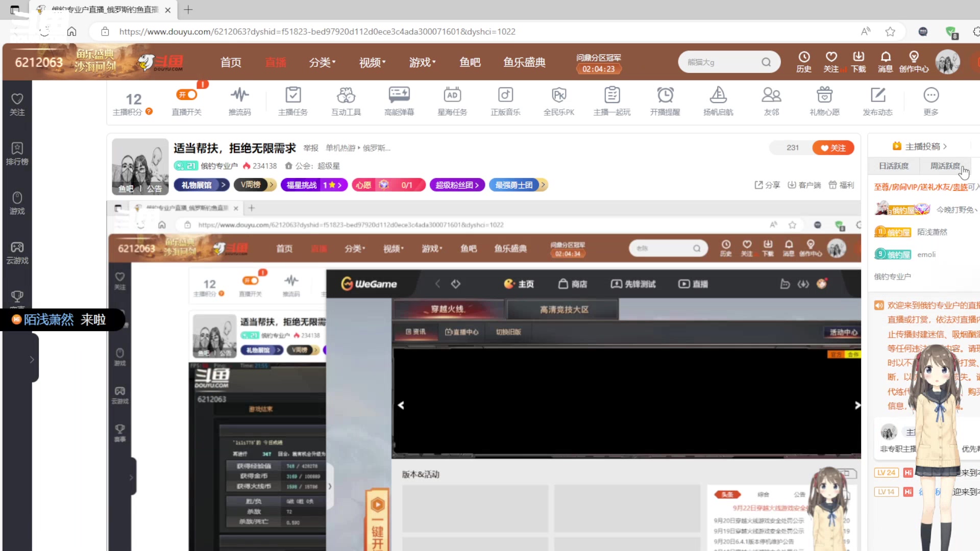
Task: Click 福利 benefits link
Action: tap(841, 185)
